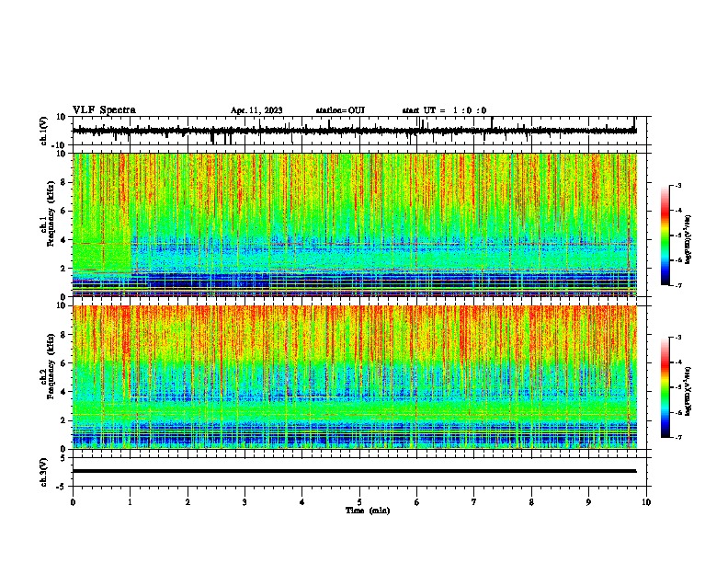This screenshot has height=563, width=728.
Task: Click the -7 label on ch.1 colorbar
Action: pyautogui.click(x=677, y=286)
